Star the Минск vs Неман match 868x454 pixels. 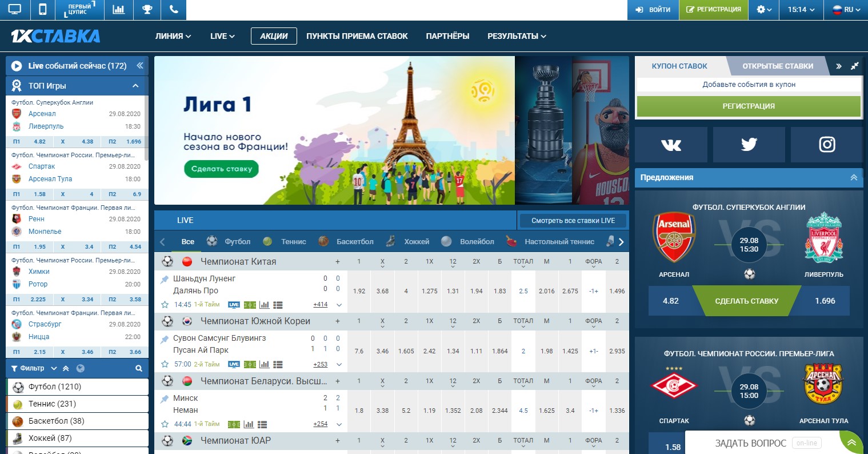[x=165, y=424]
